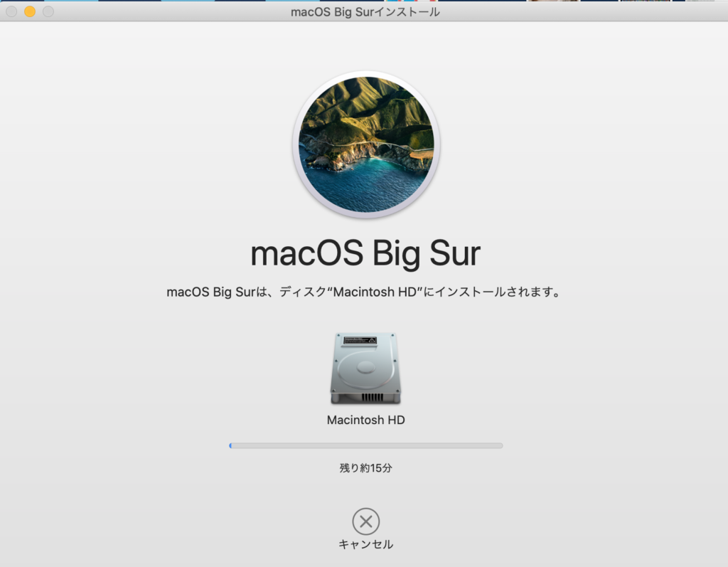Click the macOS Big Surインストール title bar text

(365, 11)
